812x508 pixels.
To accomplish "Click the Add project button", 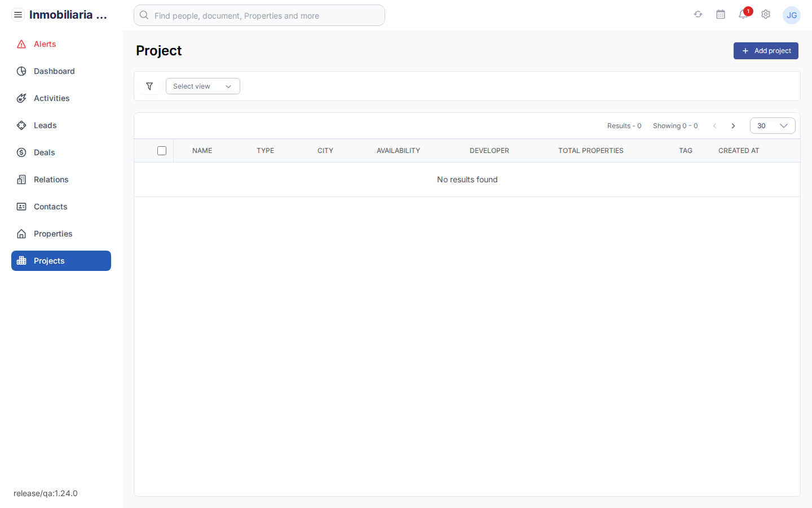I will pos(766,51).
